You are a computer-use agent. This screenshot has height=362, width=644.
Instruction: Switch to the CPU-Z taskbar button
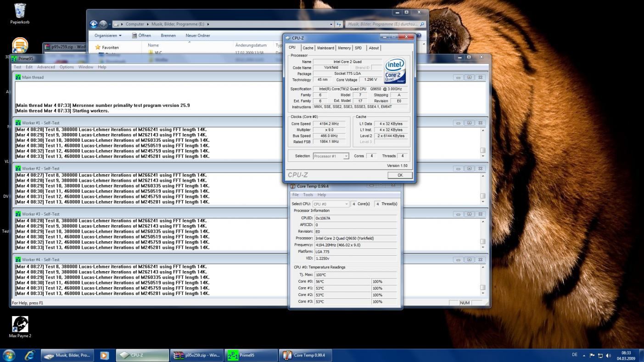tap(142, 355)
